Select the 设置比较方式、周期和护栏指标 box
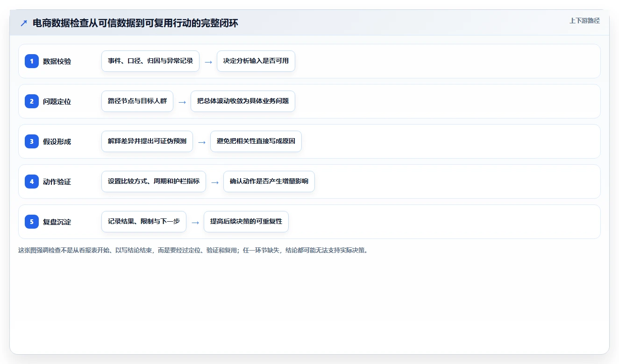This screenshot has height=364, width=619. [154, 182]
